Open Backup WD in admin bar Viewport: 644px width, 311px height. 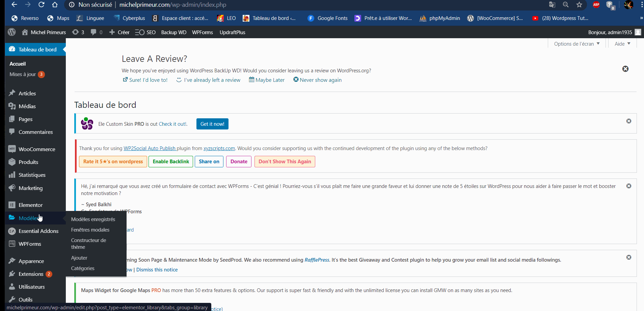[174, 32]
